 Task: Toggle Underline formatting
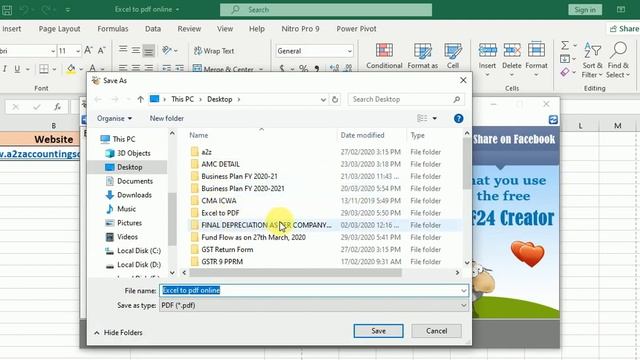[x=17, y=69]
